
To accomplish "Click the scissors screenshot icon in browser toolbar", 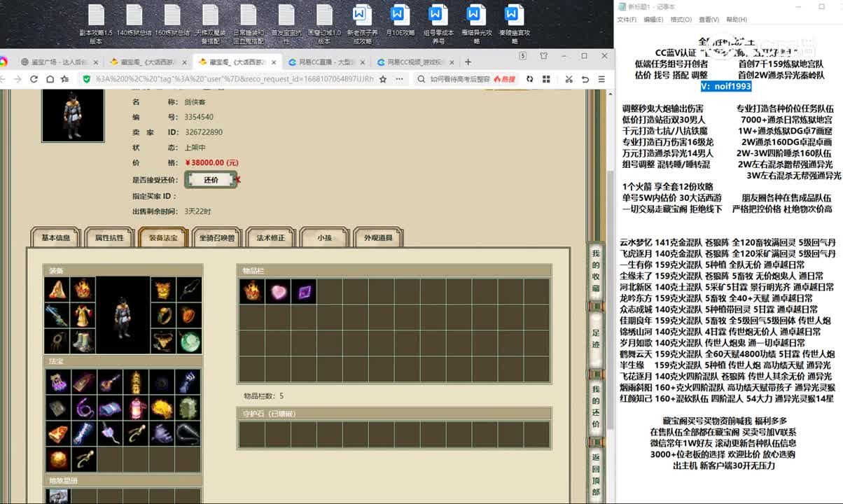I will 569,79.
